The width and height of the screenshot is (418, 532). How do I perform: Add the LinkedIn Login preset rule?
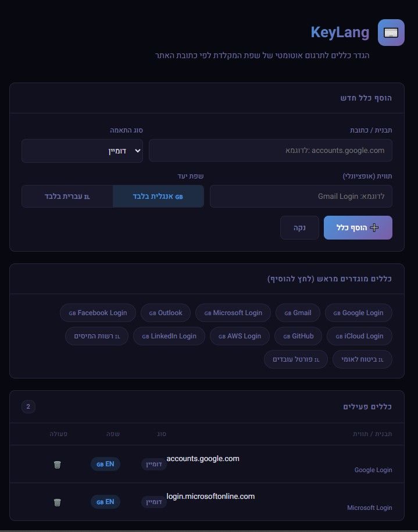tap(169, 336)
